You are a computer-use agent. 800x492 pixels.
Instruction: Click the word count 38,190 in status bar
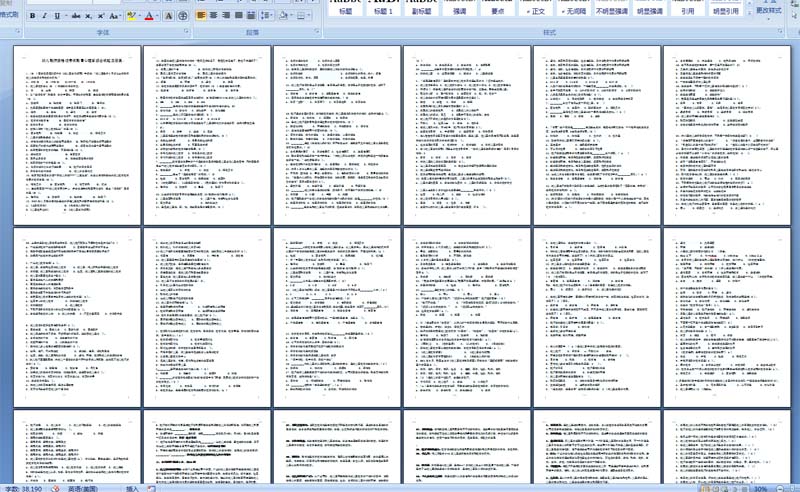point(23,488)
